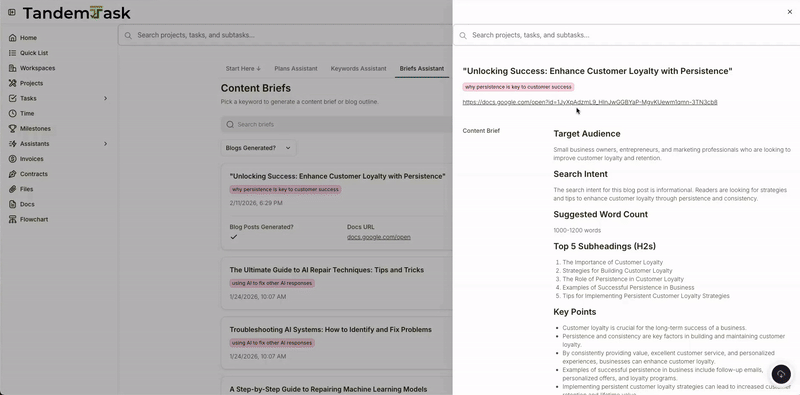Open Home from the sidebar icon

[x=12, y=38]
